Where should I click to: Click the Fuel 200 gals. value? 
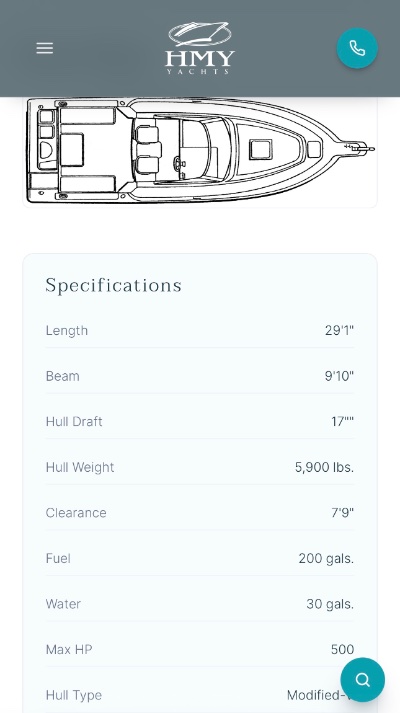point(326,558)
